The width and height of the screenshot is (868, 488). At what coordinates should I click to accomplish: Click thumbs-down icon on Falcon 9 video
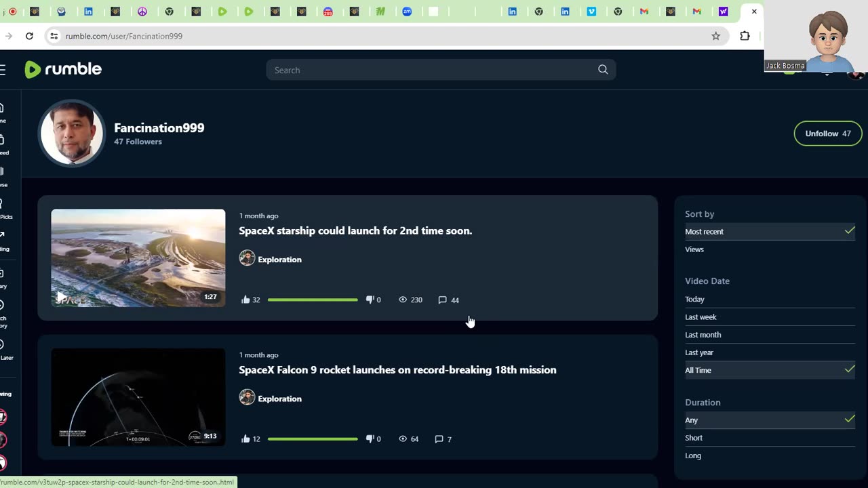[x=370, y=439]
